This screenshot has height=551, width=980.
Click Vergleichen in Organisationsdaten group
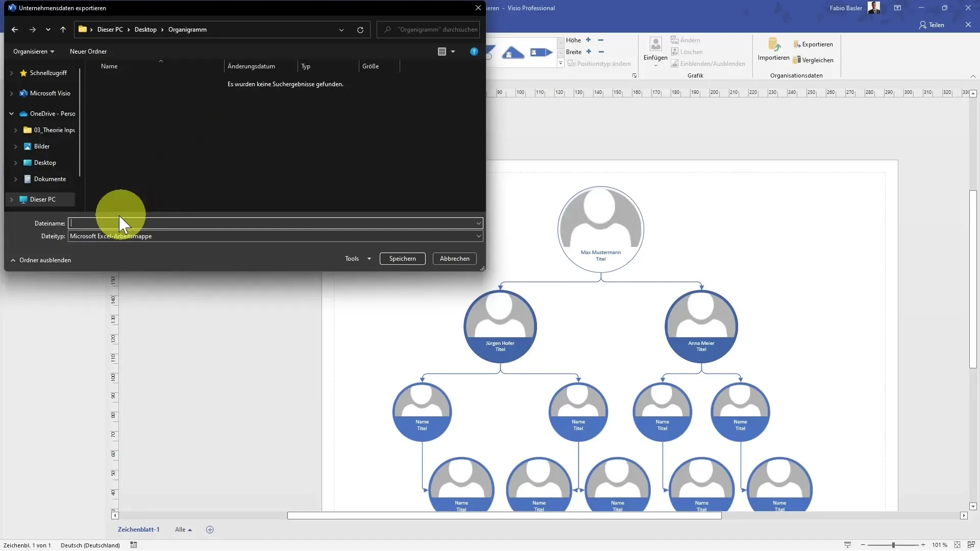[x=813, y=60]
